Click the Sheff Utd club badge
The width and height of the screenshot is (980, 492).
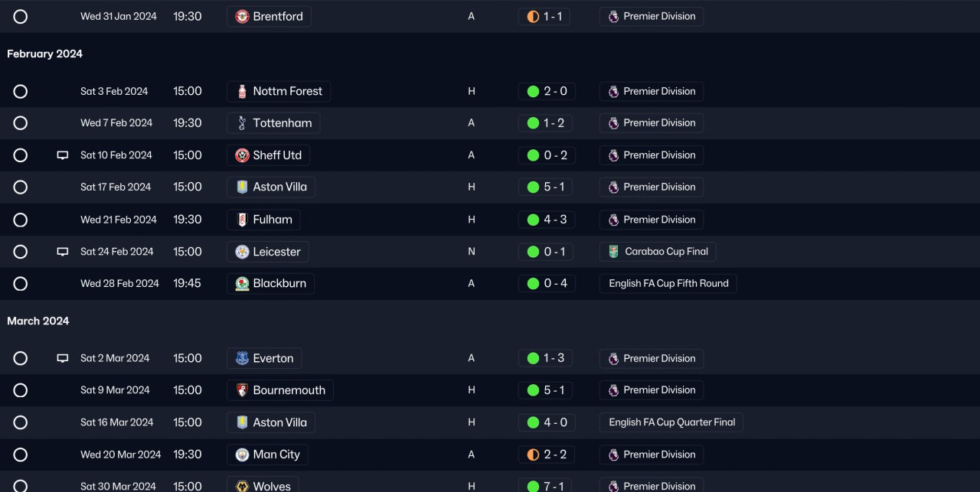click(242, 155)
